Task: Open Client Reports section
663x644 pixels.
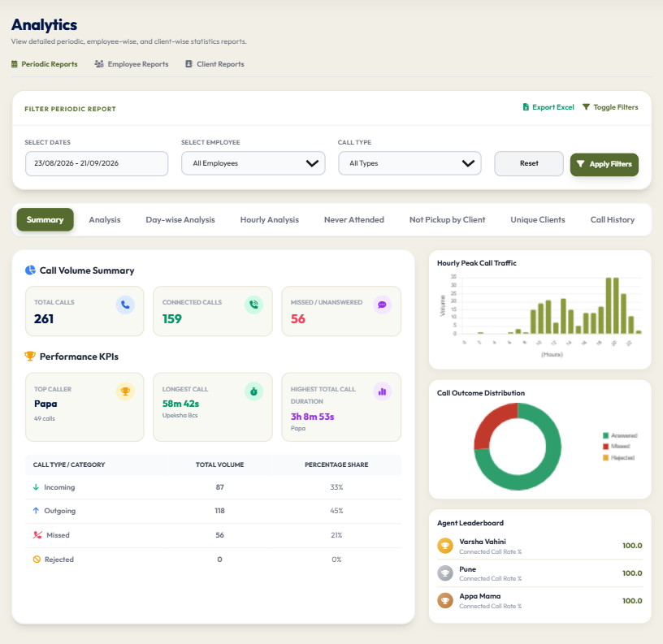Action: 214,64
